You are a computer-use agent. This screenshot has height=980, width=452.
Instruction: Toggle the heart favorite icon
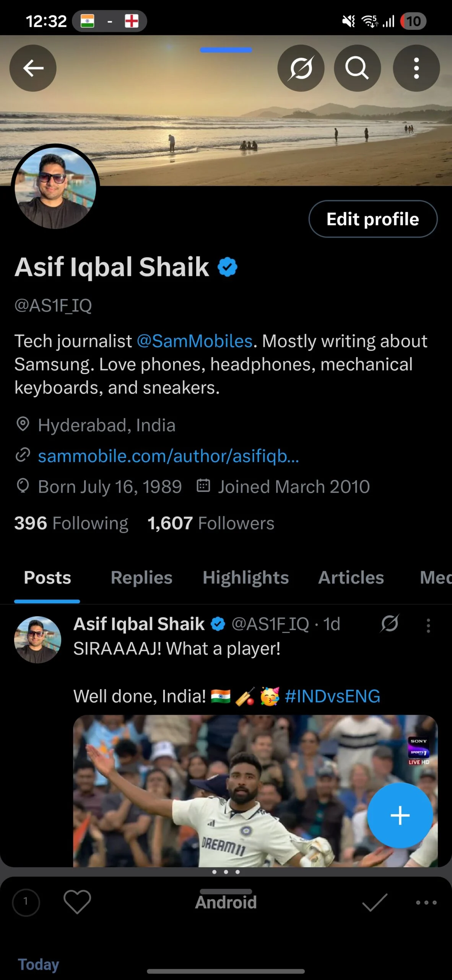tap(77, 903)
